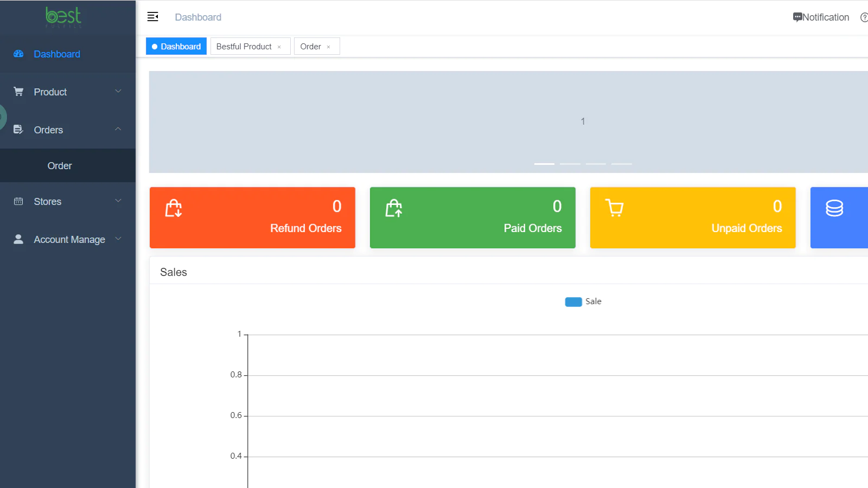This screenshot has width=868, height=488.
Task: Click the Bestfulfill logo
Action: pos(63,17)
